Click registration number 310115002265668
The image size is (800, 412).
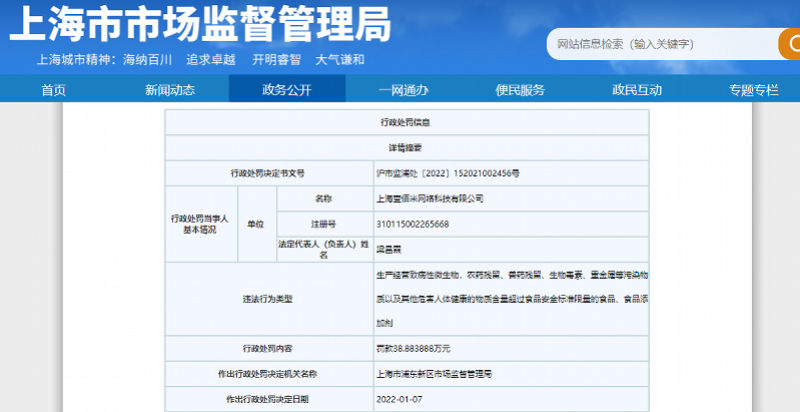coord(413,224)
